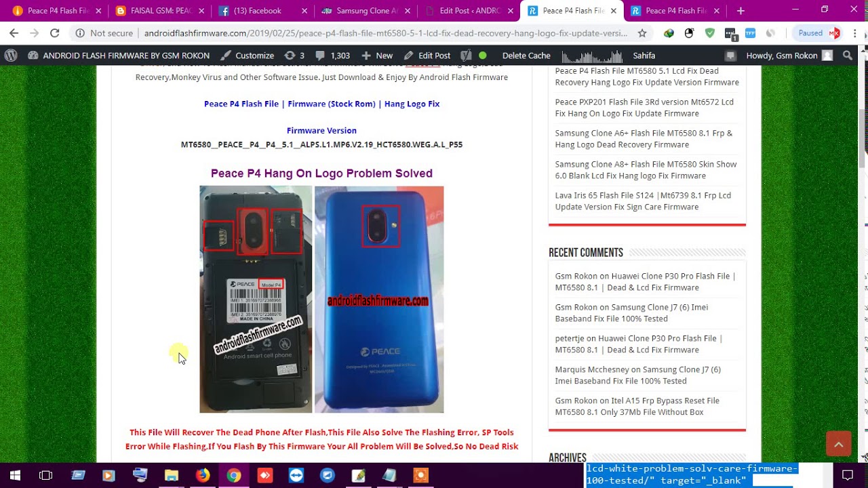Click Peace P4 Flash File heading link
Image resolution: width=868 pixels, height=488 pixels.
coord(321,104)
